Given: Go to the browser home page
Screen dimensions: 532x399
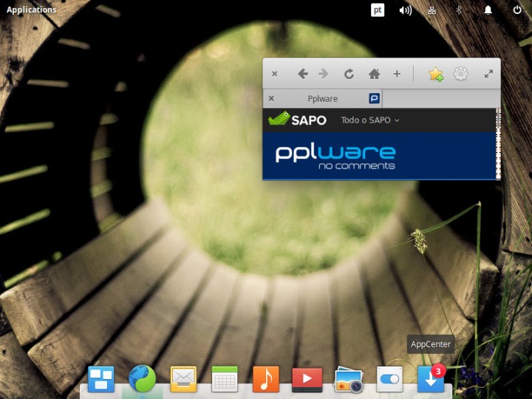Looking at the screenshot, I should [x=374, y=74].
